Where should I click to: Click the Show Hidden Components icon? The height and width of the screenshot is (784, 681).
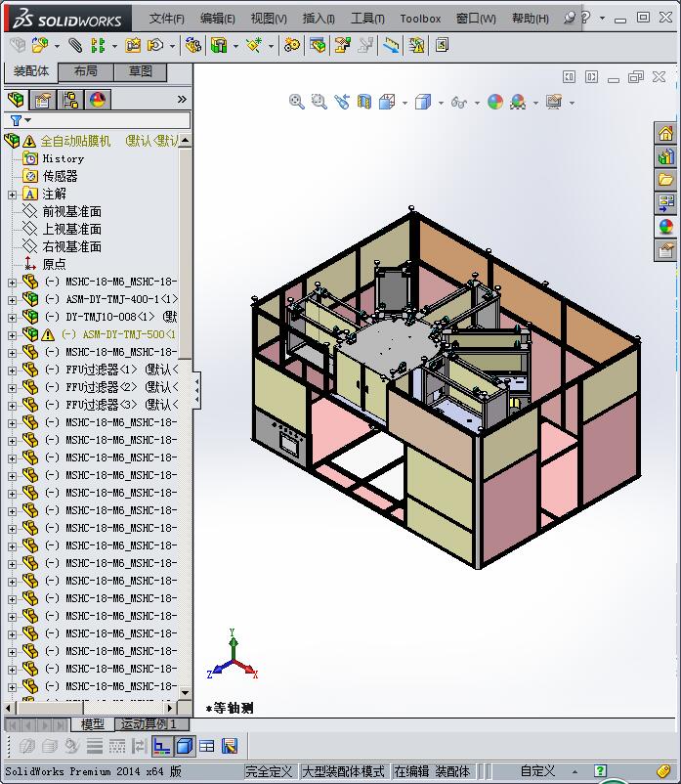(192, 46)
